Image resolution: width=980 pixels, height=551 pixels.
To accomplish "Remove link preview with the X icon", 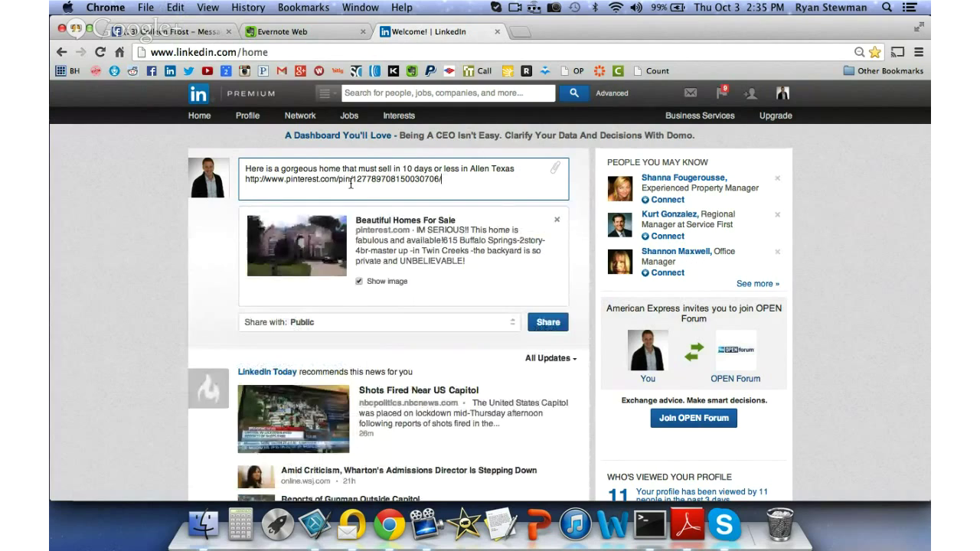I will (x=557, y=220).
